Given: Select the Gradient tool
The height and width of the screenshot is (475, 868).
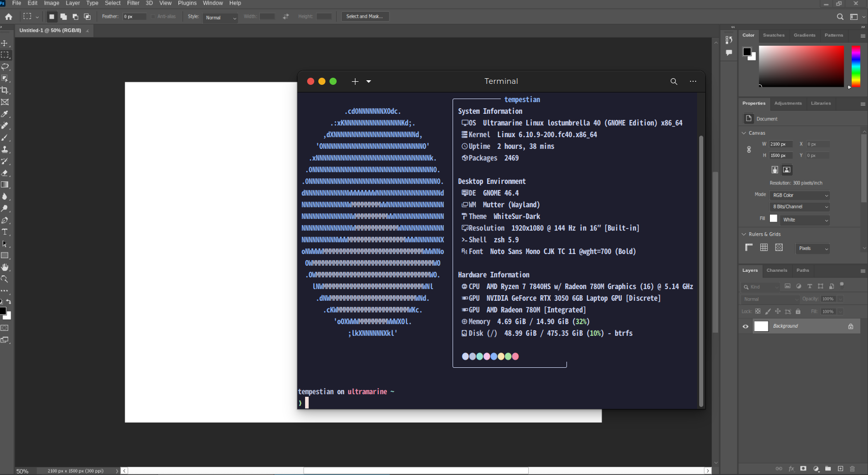Looking at the screenshot, I should tap(5, 185).
